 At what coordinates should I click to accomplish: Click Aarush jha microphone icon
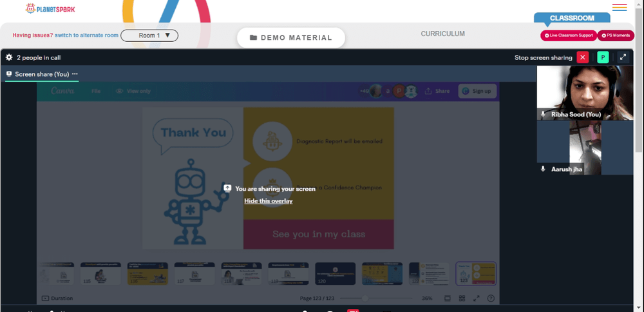[543, 169]
